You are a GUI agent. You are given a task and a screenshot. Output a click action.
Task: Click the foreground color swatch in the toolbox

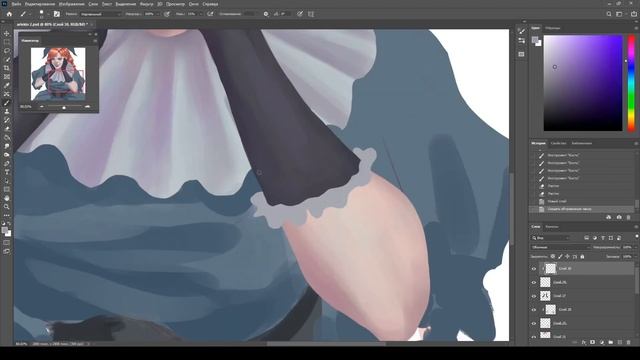click(x=5, y=230)
